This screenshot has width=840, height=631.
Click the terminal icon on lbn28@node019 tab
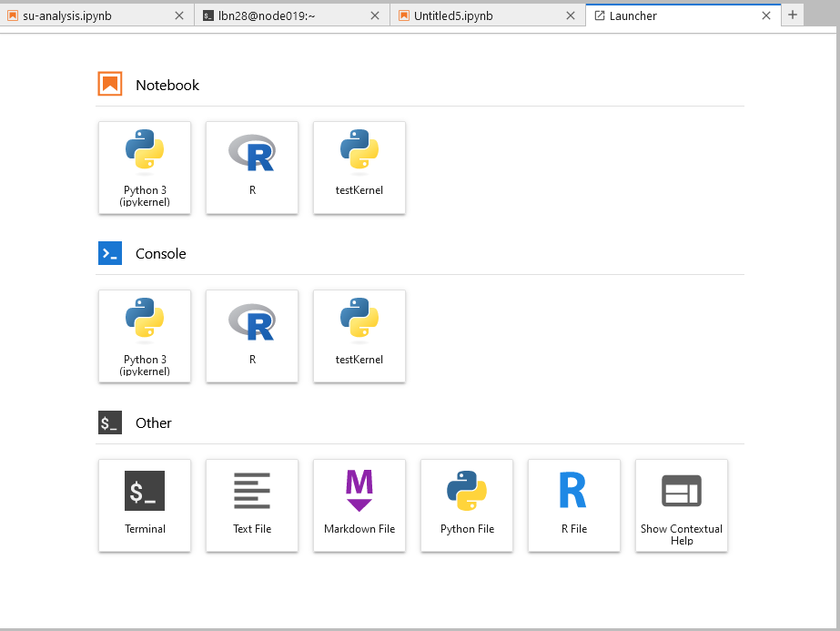click(x=207, y=15)
